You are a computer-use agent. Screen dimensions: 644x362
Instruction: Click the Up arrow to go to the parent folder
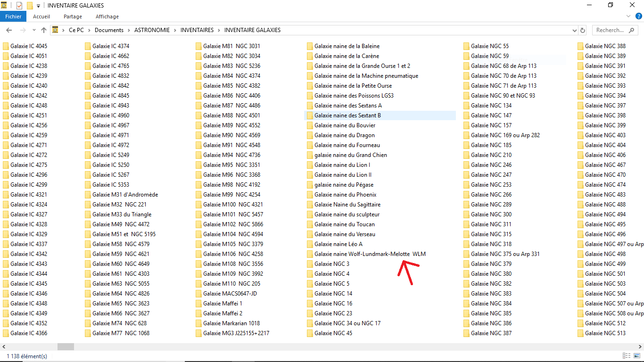[44, 30]
